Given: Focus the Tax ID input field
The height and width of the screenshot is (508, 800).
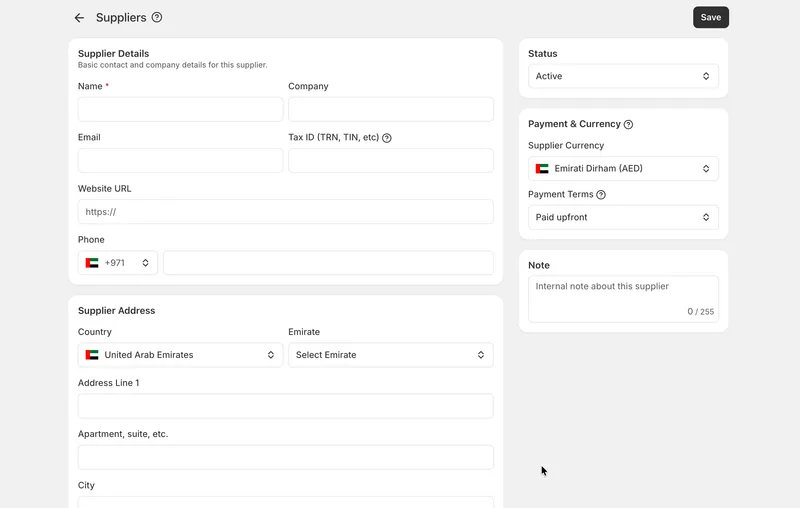Looking at the screenshot, I should click(x=391, y=161).
